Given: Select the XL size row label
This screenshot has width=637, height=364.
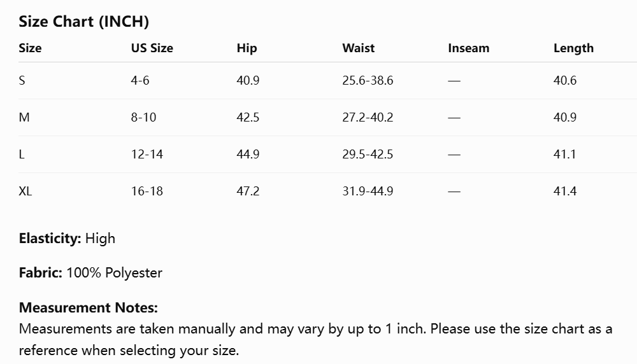Looking at the screenshot, I should click(x=25, y=191).
